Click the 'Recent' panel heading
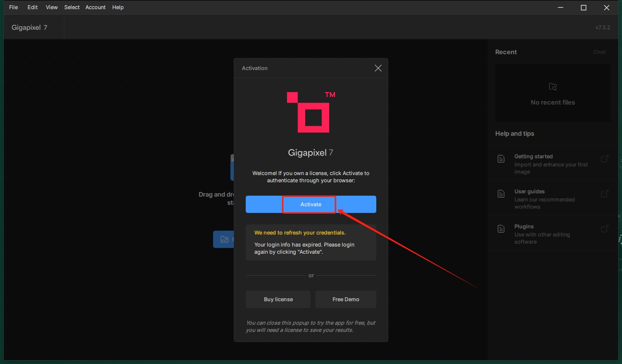The width and height of the screenshot is (622, 364). pos(506,52)
